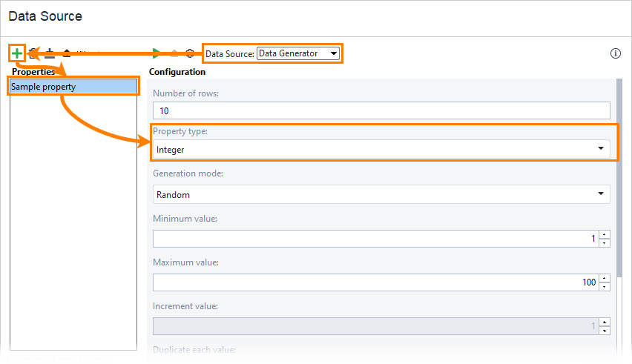Click the download-style icon in the properties toolbar
Viewport: 632px width, 364px height.
coord(50,53)
